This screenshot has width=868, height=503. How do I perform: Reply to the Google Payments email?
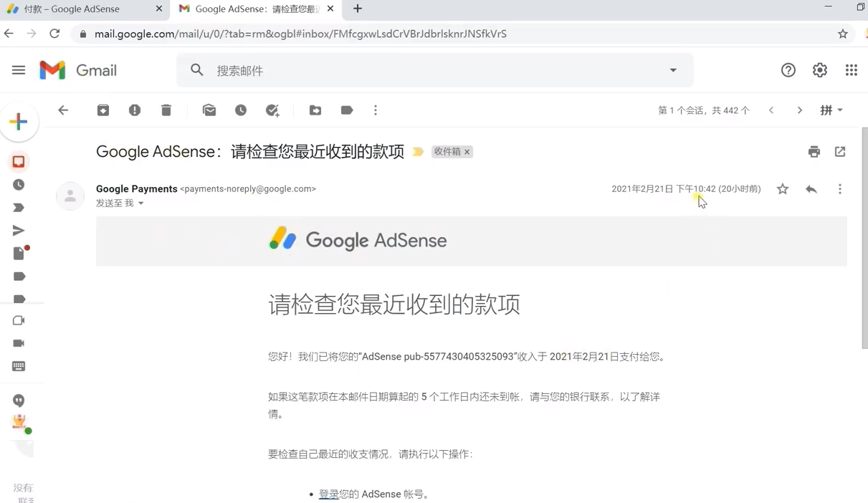pos(811,189)
